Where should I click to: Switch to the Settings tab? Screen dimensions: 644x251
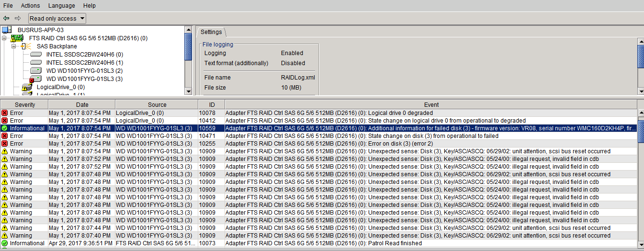[211, 32]
